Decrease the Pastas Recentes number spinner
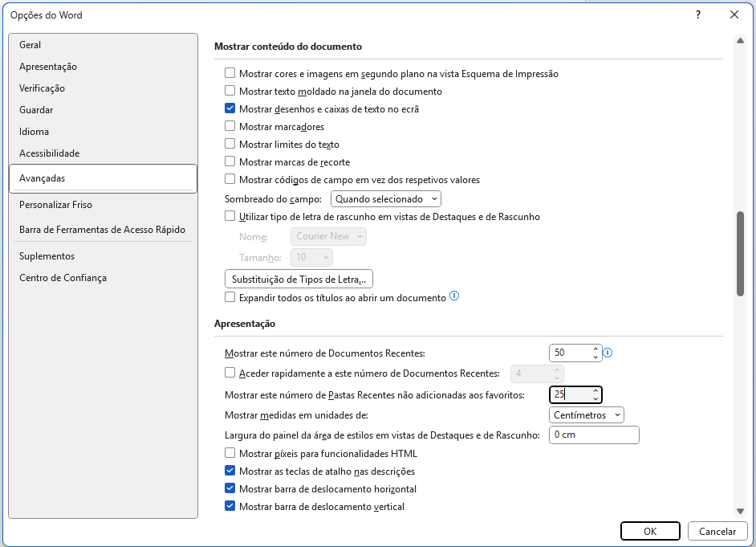The image size is (756, 547). tap(595, 398)
